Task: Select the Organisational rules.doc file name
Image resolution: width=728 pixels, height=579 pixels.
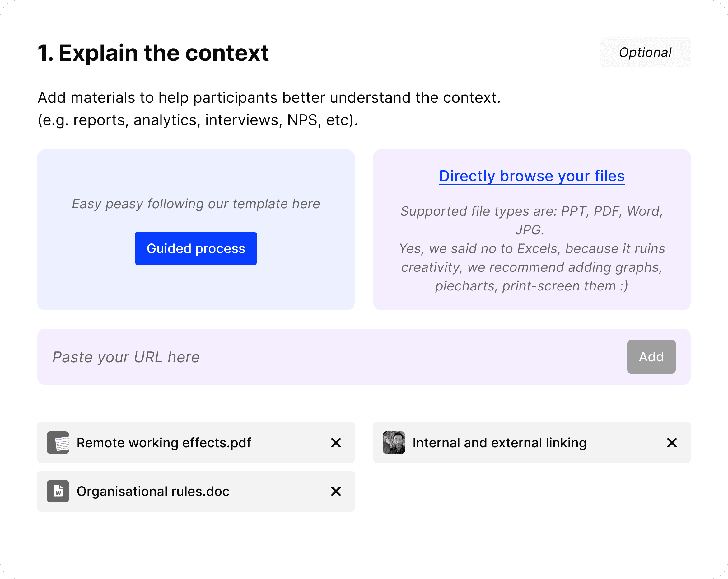Action: (153, 491)
